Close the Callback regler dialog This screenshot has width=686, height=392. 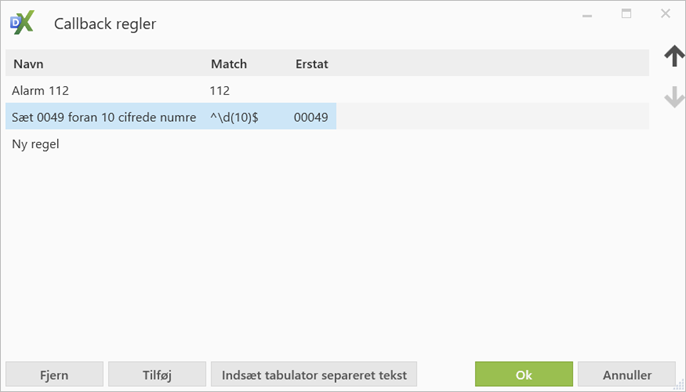(x=665, y=14)
